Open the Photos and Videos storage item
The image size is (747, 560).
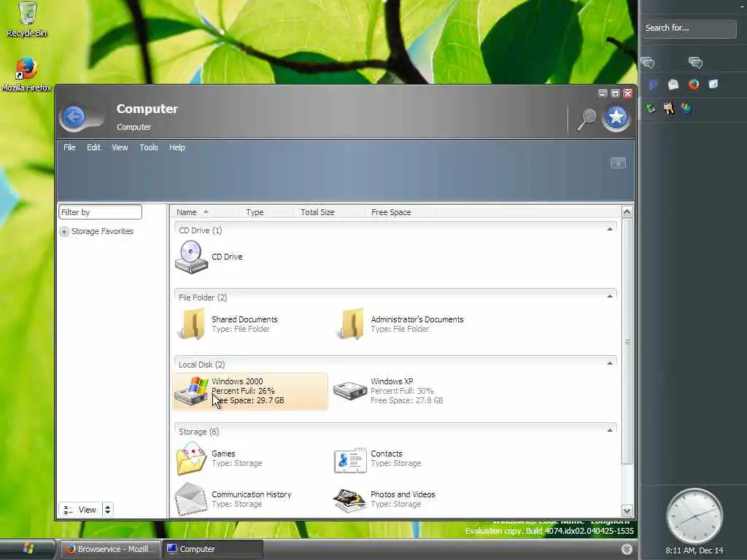(x=384, y=499)
